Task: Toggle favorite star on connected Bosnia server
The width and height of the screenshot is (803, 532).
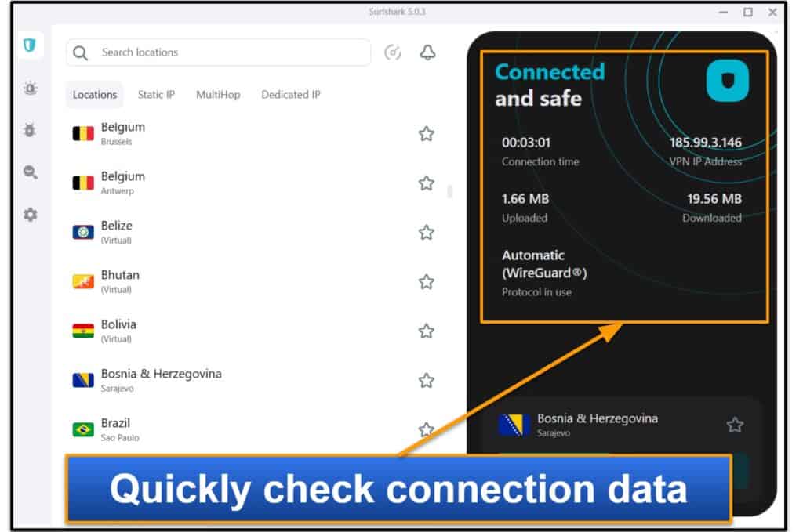Action: tap(734, 425)
